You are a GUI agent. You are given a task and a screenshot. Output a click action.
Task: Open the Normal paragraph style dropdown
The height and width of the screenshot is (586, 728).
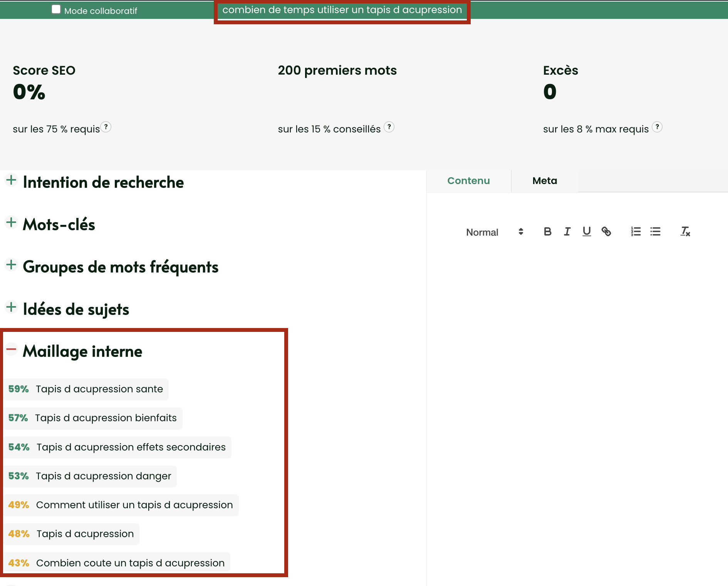tap(494, 232)
